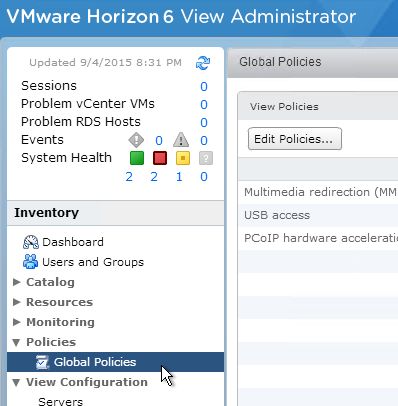Select Global Policies in the tree
The image size is (398, 406).
tap(115, 362)
